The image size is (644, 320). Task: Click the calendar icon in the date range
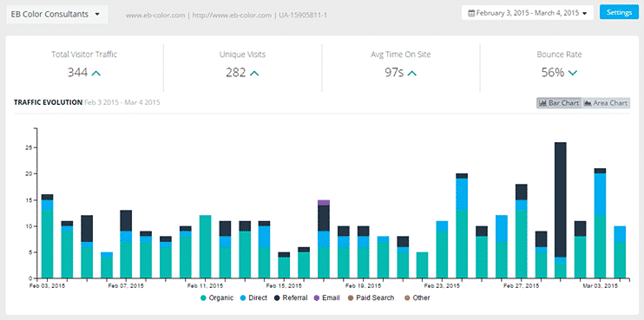click(x=471, y=13)
